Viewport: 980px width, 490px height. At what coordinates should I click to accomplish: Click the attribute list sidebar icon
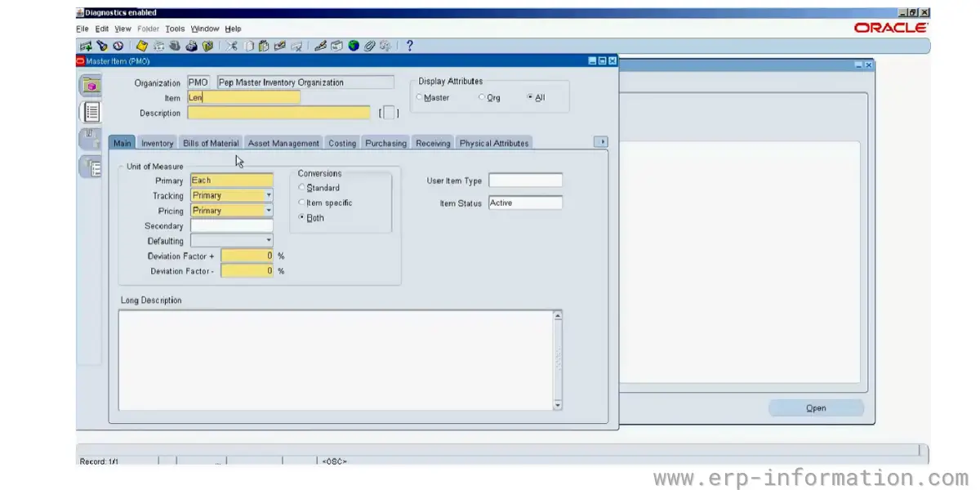91,112
